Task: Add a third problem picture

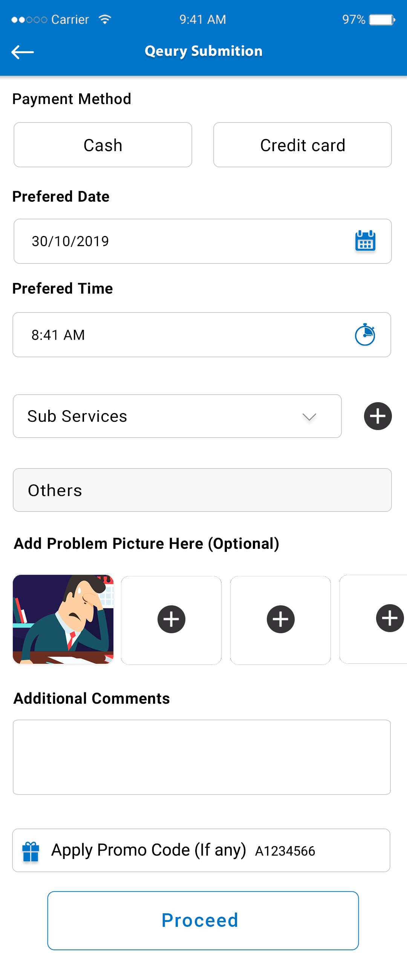Action: pyautogui.click(x=280, y=619)
